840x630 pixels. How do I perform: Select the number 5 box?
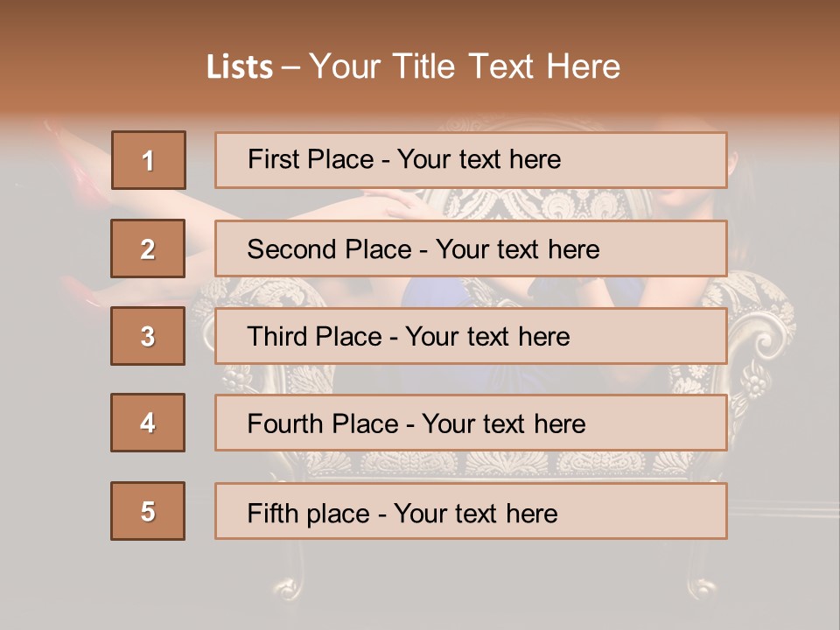tap(148, 510)
